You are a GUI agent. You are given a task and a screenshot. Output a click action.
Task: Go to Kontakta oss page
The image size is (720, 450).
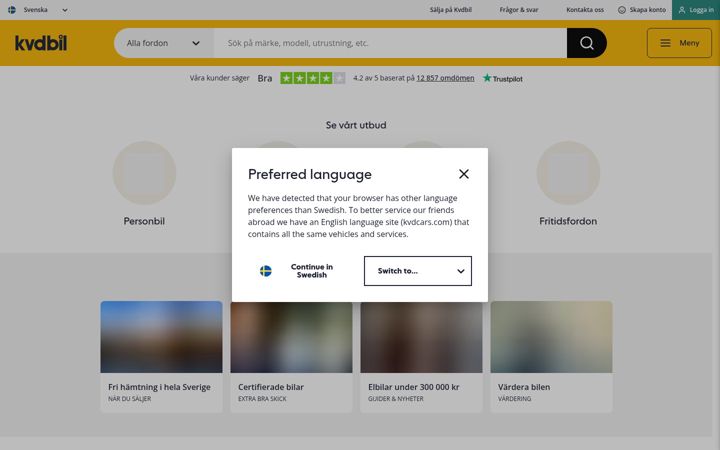585,10
